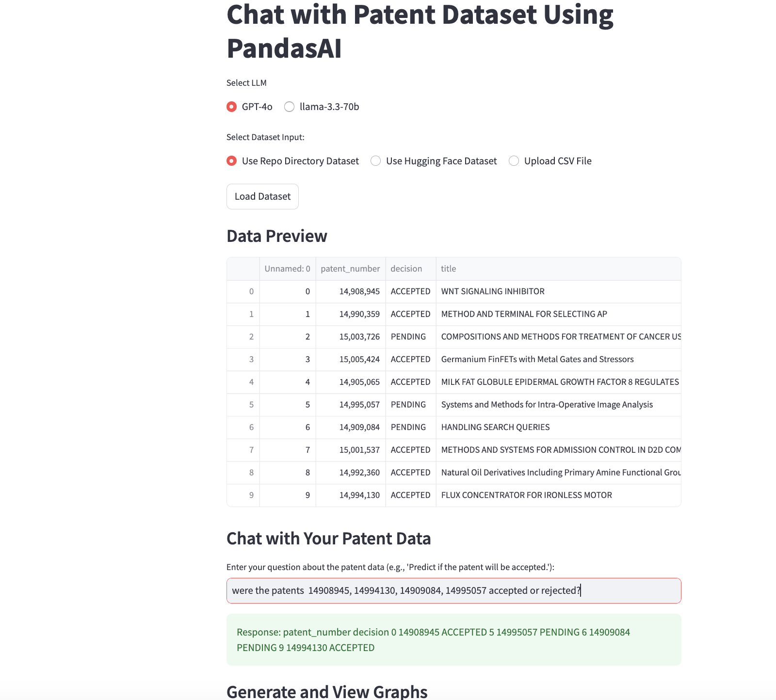Select the Upload CSV File option

(x=550, y=161)
